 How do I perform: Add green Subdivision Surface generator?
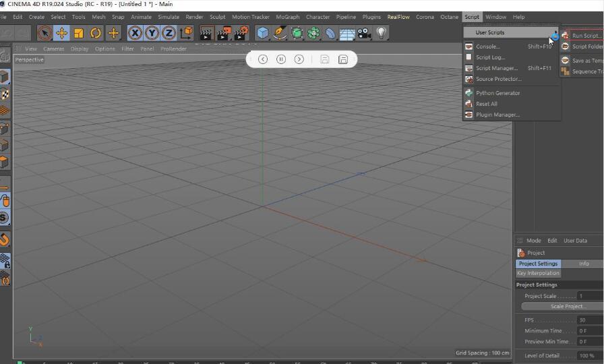click(x=297, y=33)
